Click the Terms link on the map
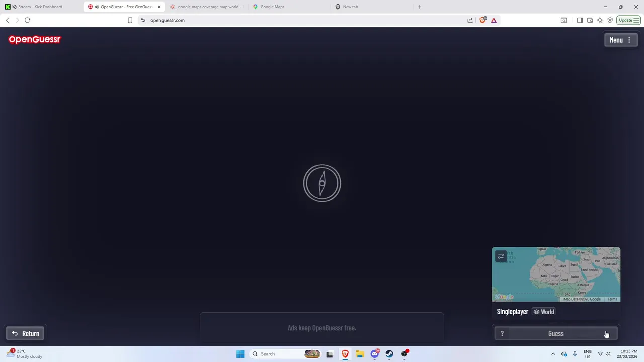Screen dimensions: 644x362 (612, 299)
